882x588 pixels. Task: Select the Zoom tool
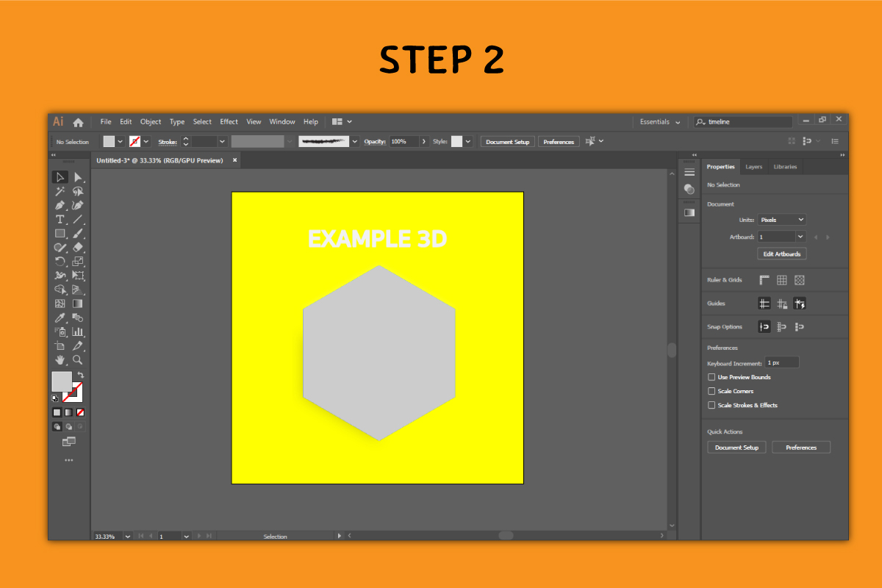pyautogui.click(x=78, y=360)
